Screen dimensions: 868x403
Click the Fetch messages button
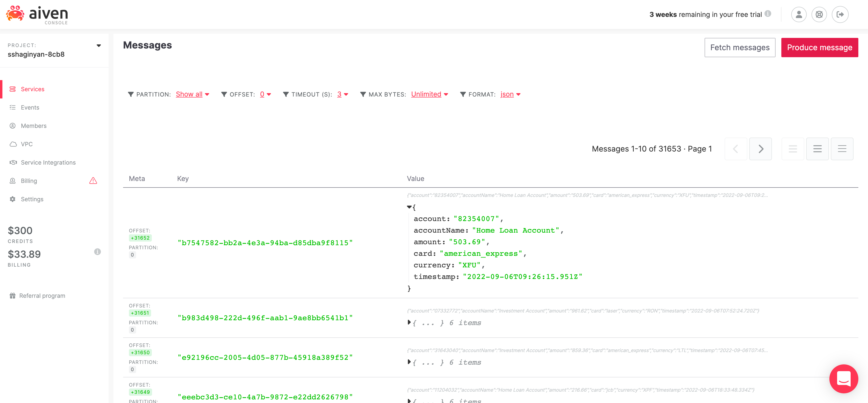[740, 48]
